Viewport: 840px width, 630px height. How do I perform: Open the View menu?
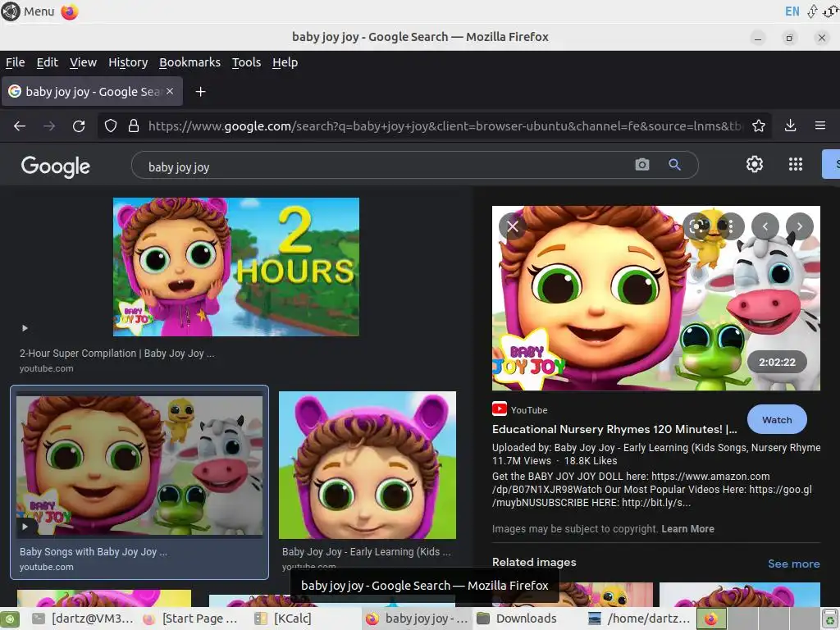click(x=83, y=62)
